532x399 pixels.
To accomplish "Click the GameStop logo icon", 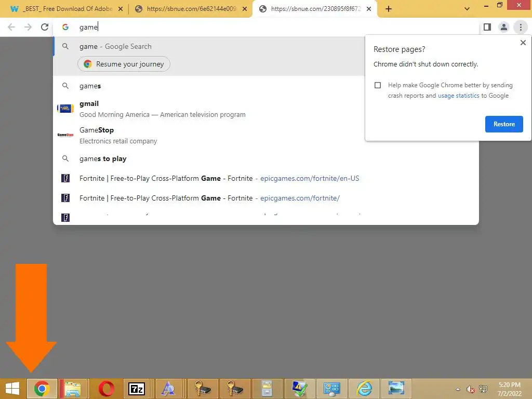I will 65,135.
